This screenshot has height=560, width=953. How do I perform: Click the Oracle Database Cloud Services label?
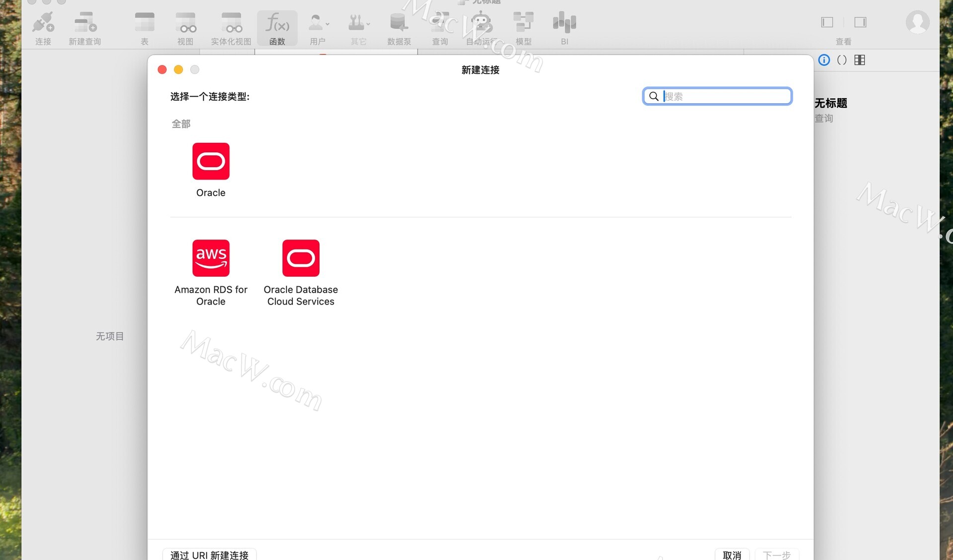(x=301, y=295)
